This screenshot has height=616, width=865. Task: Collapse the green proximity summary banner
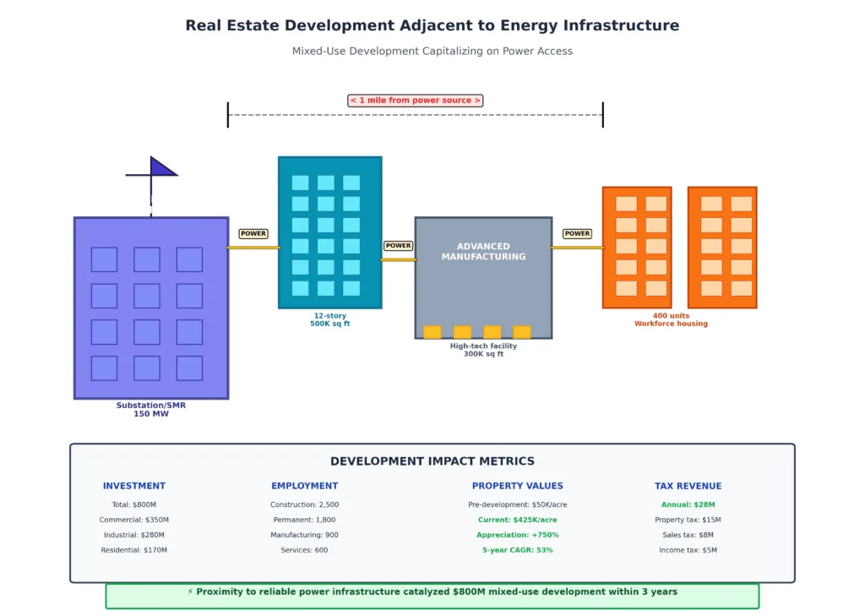432,591
